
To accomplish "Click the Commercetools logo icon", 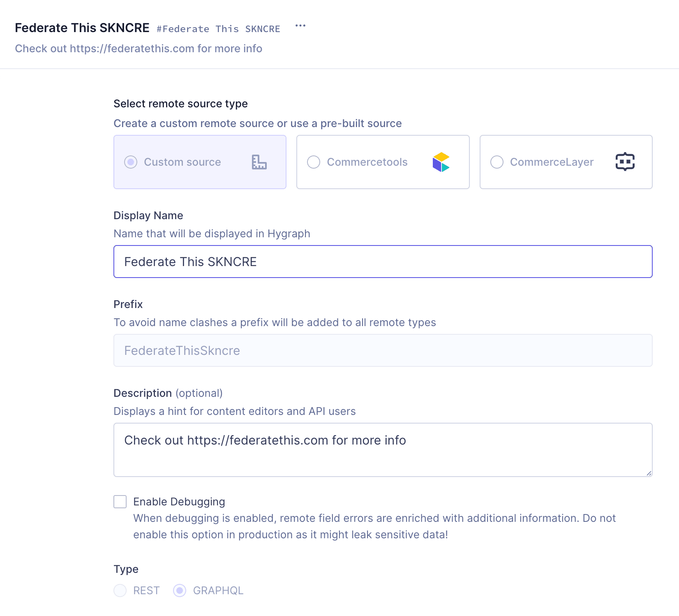I will click(441, 162).
